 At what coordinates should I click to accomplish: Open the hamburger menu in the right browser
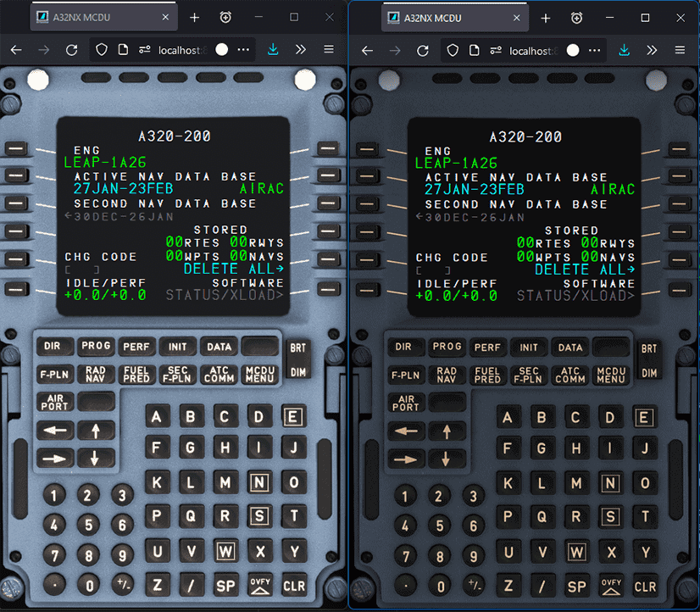[680, 50]
